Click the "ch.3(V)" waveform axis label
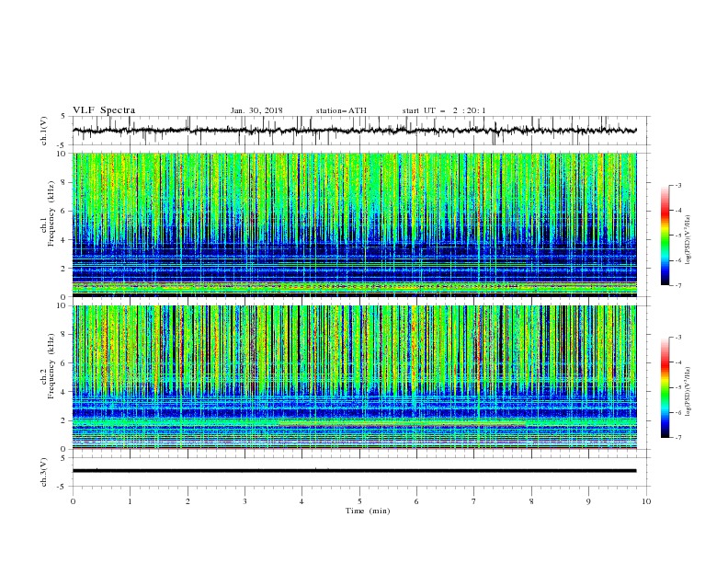Screen dimensions: 728x563 click(x=44, y=472)
